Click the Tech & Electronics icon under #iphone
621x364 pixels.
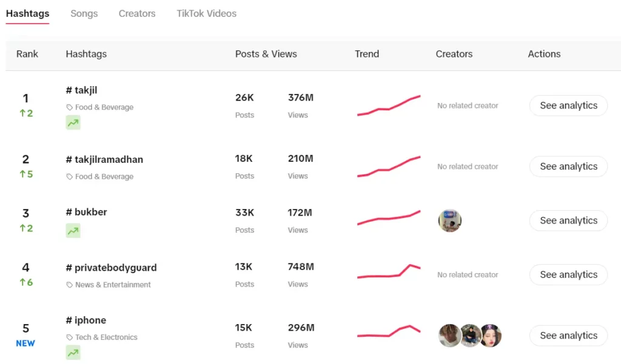[x=69, y=337]
